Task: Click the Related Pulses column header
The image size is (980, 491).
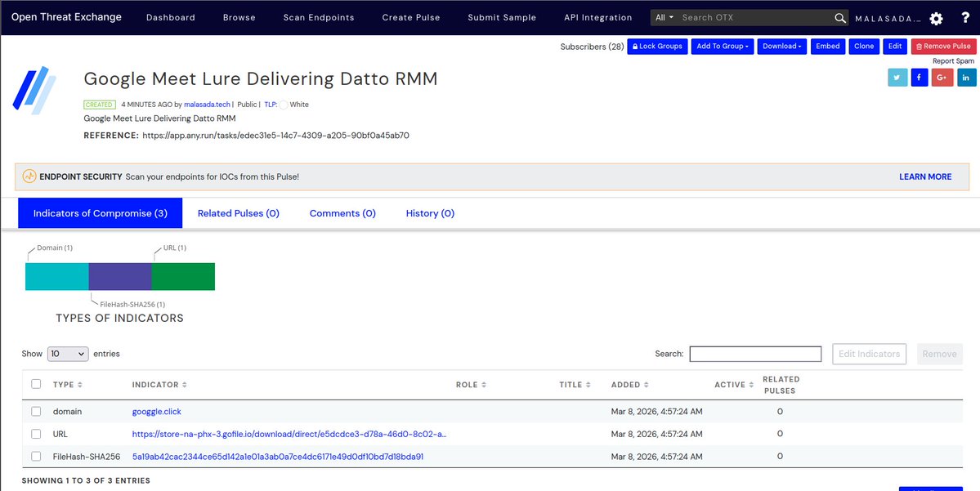Action: point(781,385)
